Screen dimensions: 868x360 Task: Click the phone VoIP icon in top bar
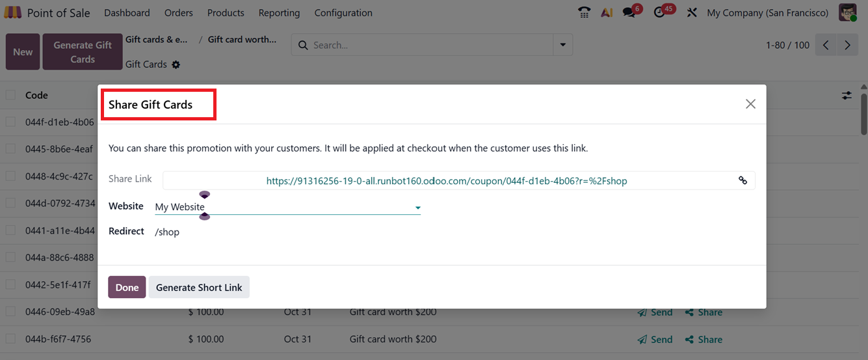[x=584, y=13]
